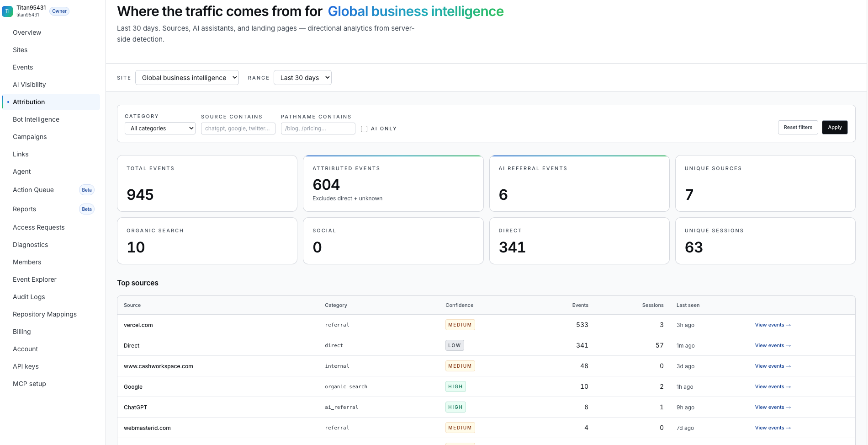Click the Category column header

click(x=336, y=305)
